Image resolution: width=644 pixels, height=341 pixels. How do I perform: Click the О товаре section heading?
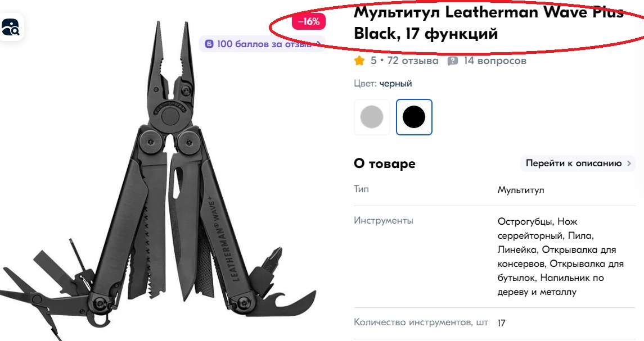(x=384, y=163)
